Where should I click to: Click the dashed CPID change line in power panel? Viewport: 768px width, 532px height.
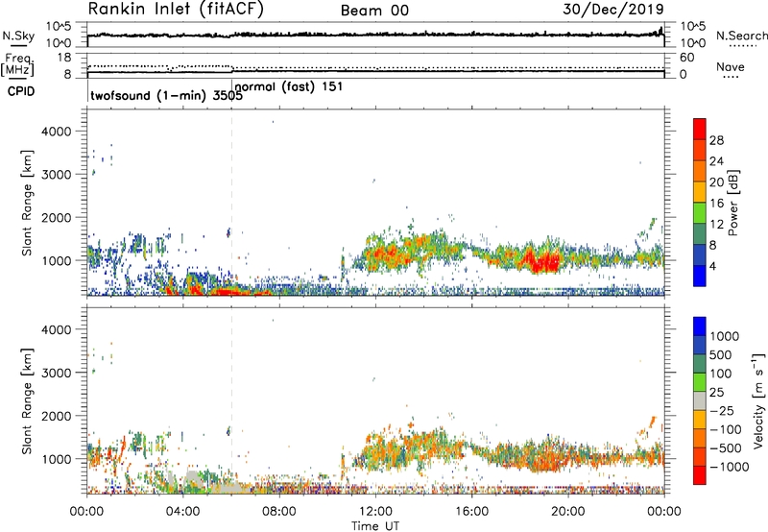[231, 203]
